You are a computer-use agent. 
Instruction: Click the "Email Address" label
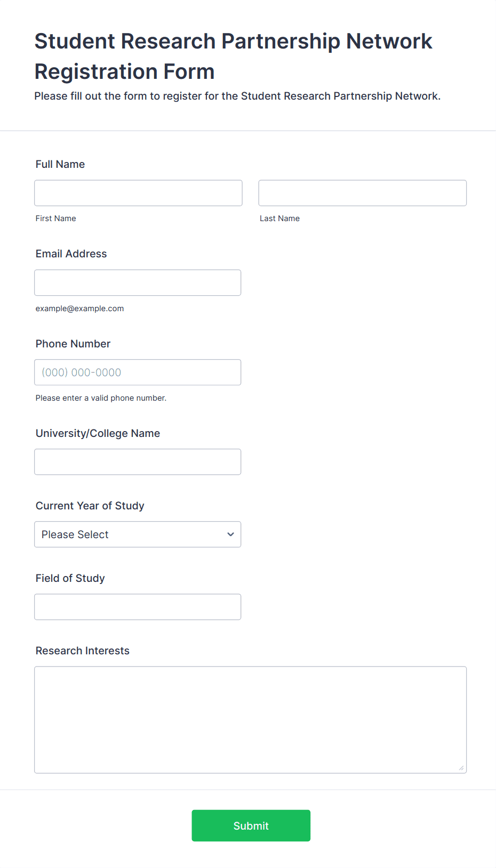point(71,254)
